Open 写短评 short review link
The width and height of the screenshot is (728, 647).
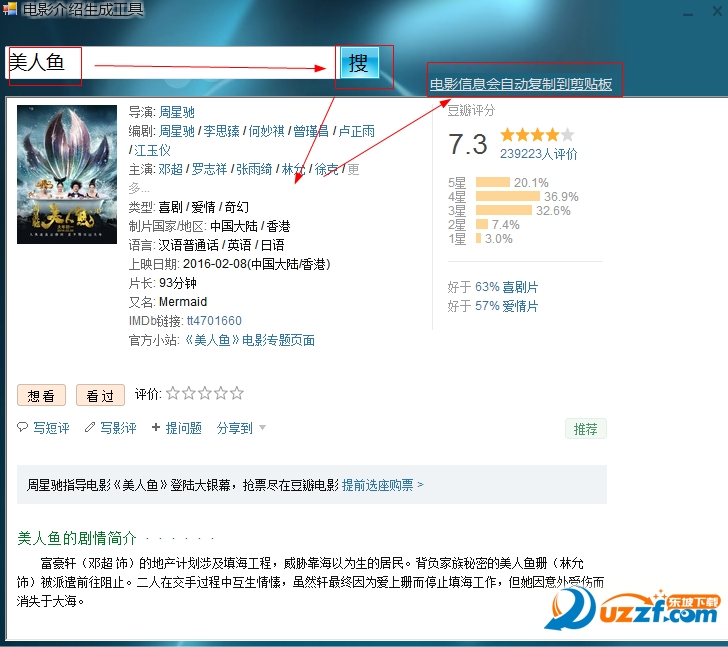(x=51, y=428)
